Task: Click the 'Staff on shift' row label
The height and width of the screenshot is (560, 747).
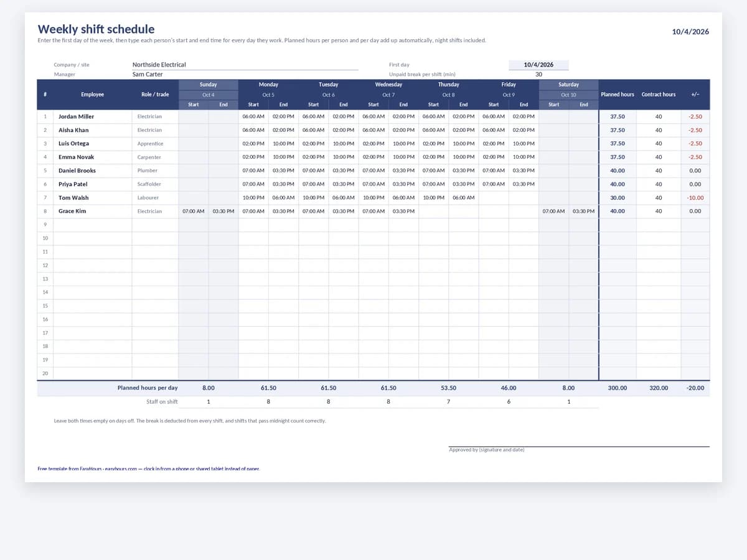Action: (162, 402)
